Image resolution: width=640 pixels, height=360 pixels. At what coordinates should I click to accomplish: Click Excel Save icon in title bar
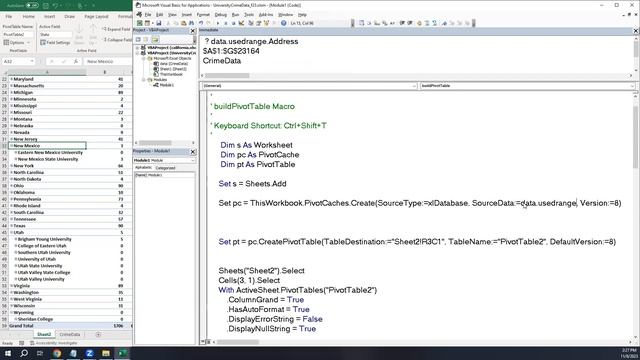coord(46,6)
